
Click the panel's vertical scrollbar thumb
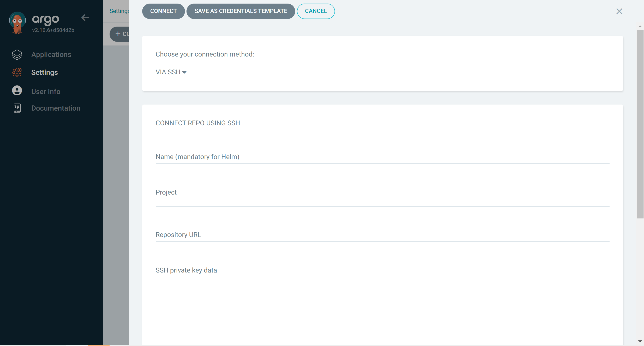click(x=640, y=124)
